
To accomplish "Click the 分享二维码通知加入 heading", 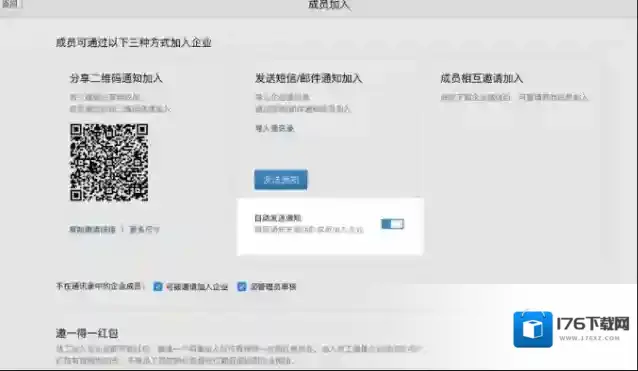I will pos(116,78).
